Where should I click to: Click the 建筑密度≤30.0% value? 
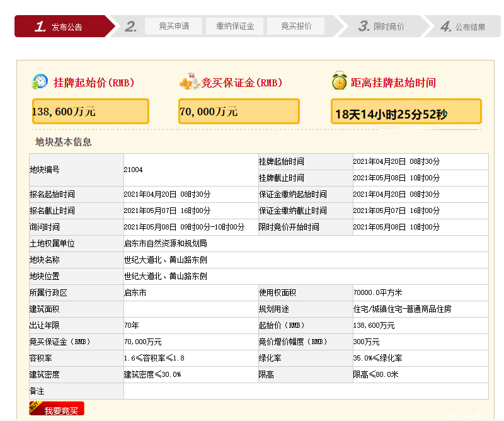(152, 375)
